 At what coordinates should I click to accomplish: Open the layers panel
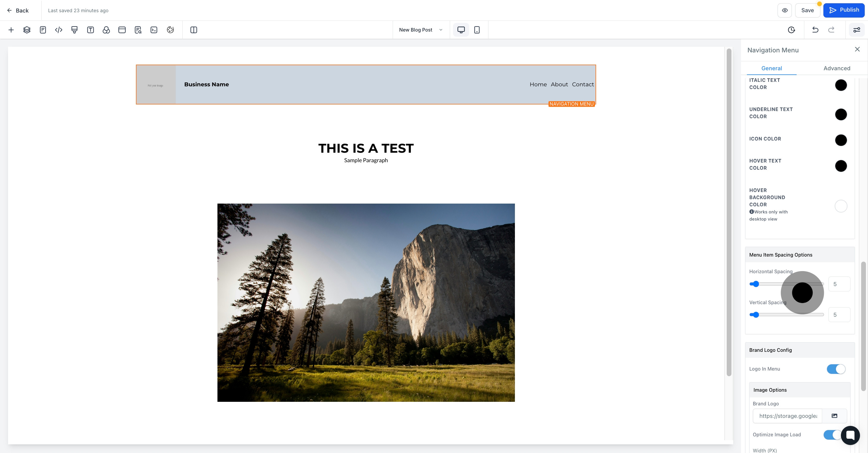point(27,30)
